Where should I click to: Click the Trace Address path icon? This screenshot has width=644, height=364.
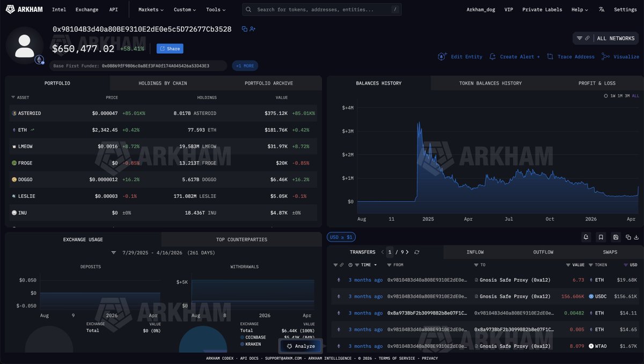pos(550,56)
